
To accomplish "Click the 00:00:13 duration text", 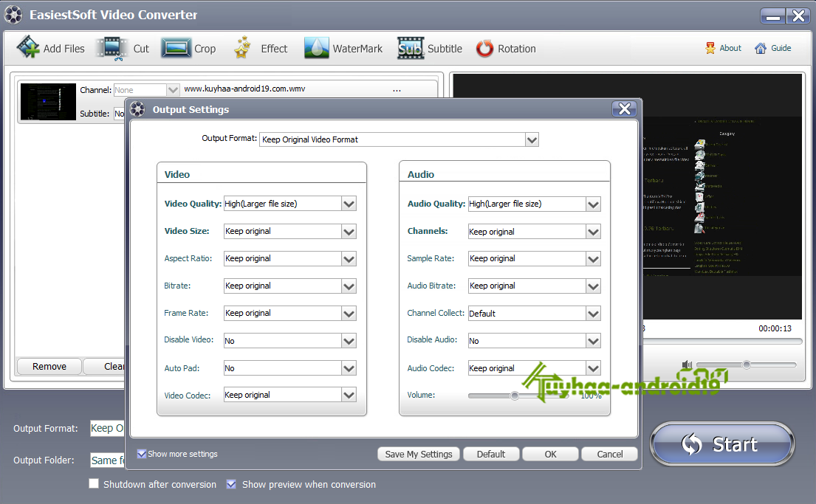I will coord(775,328).
